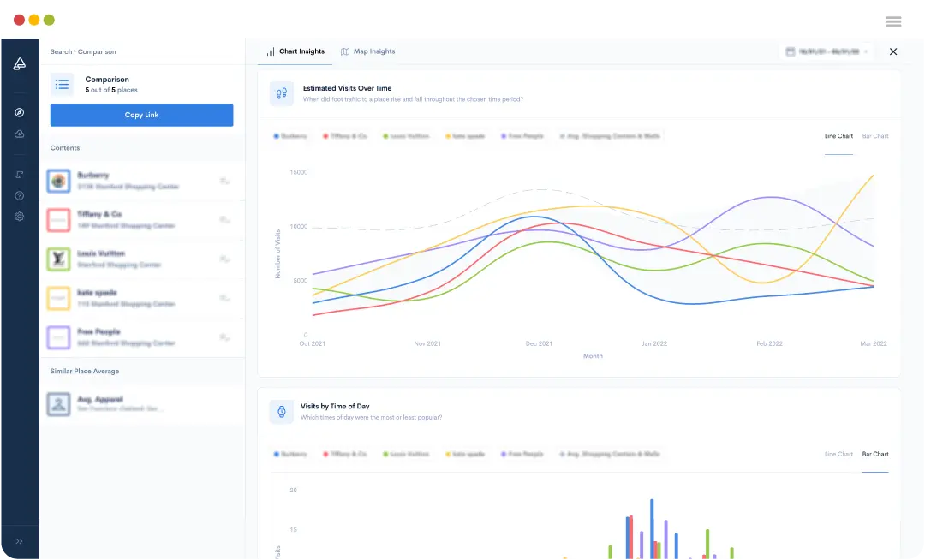The width and height of the screenshot is (925, 560).
Task: Select the Louis Vuitton place name
Action: [x=101, y=253]
